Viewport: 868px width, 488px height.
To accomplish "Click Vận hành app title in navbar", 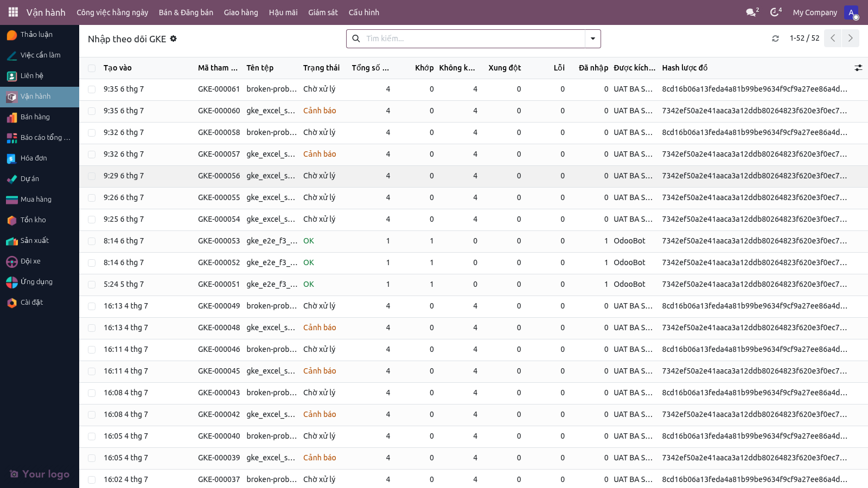I will pos(46,12).
